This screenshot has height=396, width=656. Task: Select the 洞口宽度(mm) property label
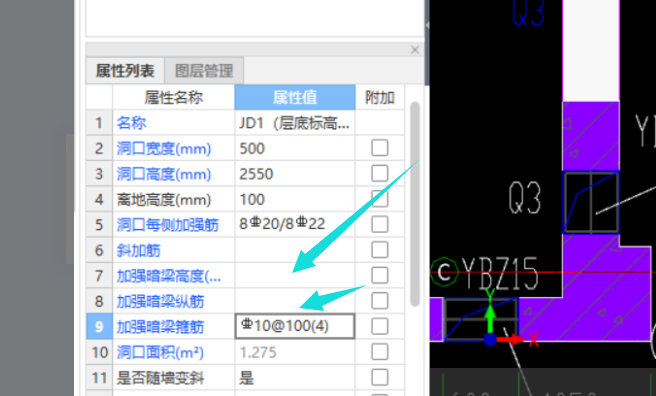point(164,148)
